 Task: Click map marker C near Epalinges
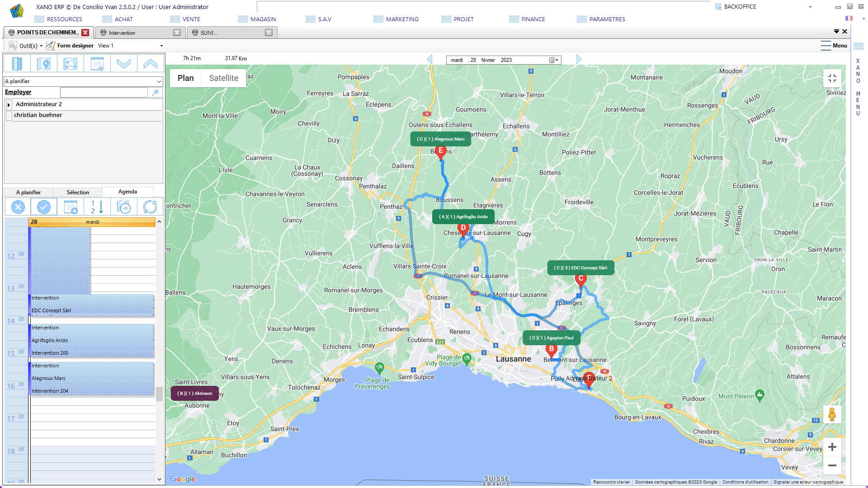(581, 281)
